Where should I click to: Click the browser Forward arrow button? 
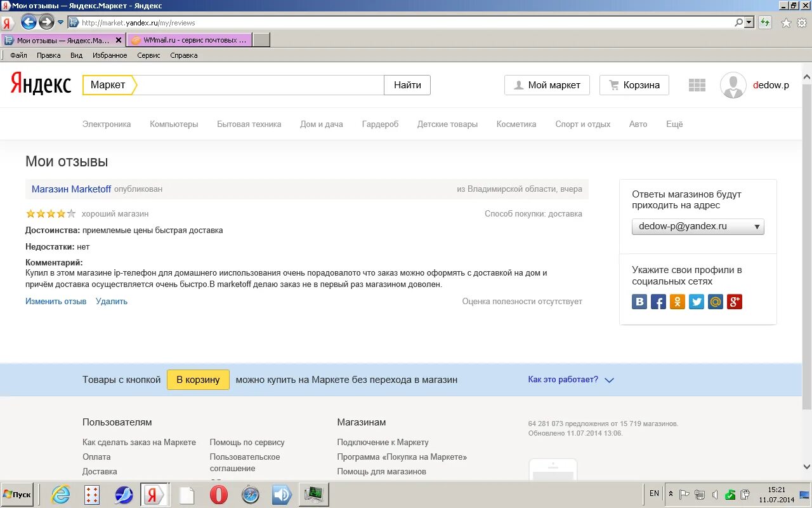tap(46, 22)
